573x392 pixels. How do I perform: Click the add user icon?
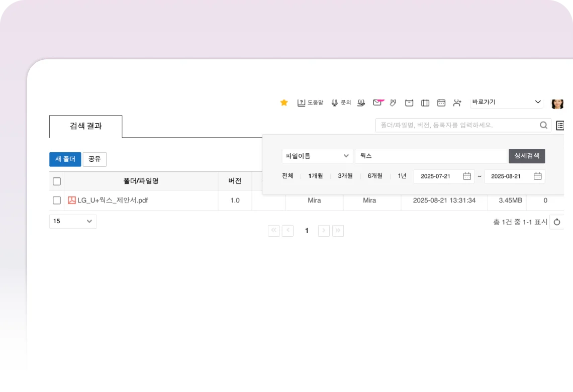click(457, 103)
